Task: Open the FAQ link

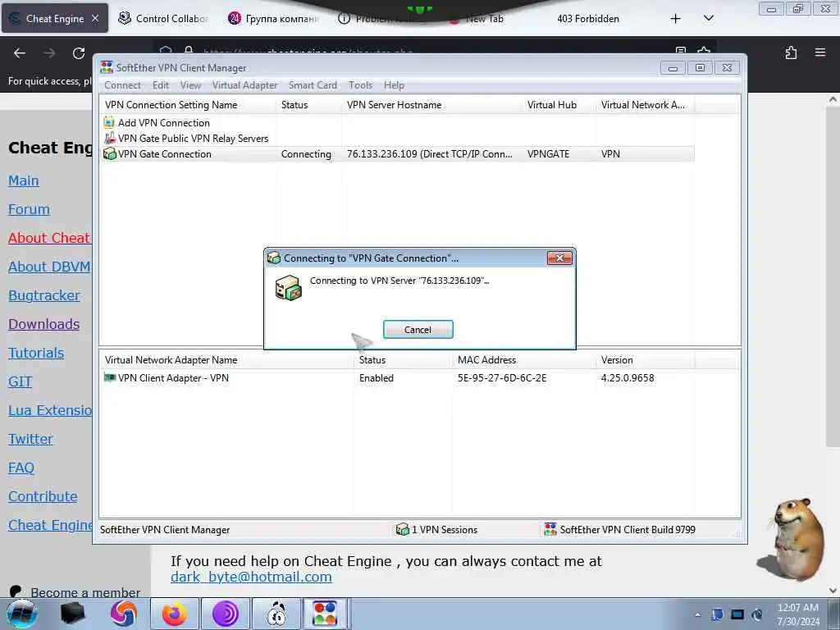Action: point(21,468)
